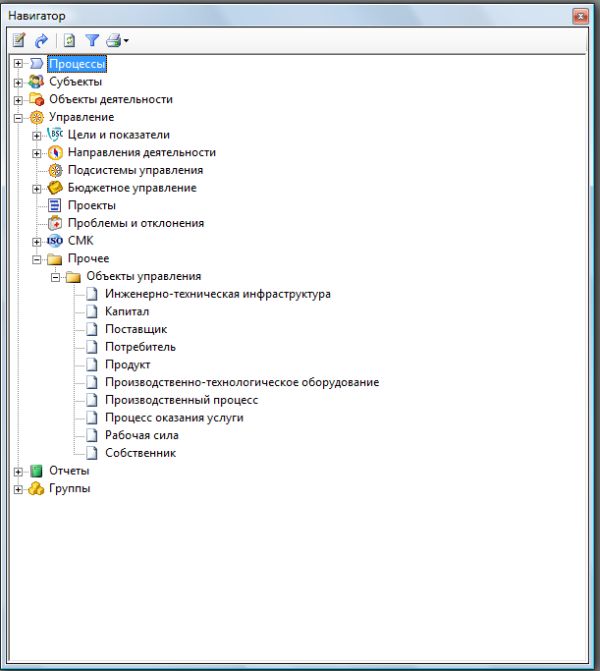Screen dimensions: 600x671
Task: Select the Бюджетное управление item
Action: (x=131, y=188)
